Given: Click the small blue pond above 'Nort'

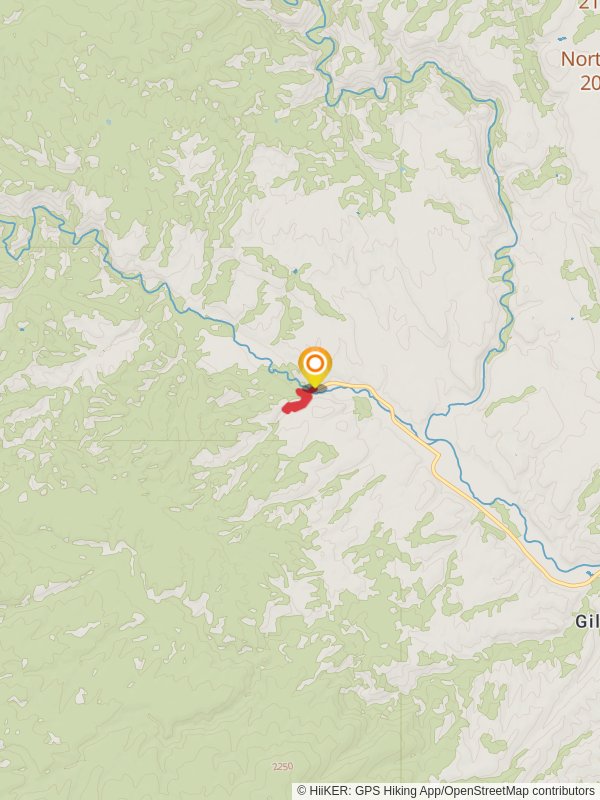Looking at the screenshot, I should (562, 38).
